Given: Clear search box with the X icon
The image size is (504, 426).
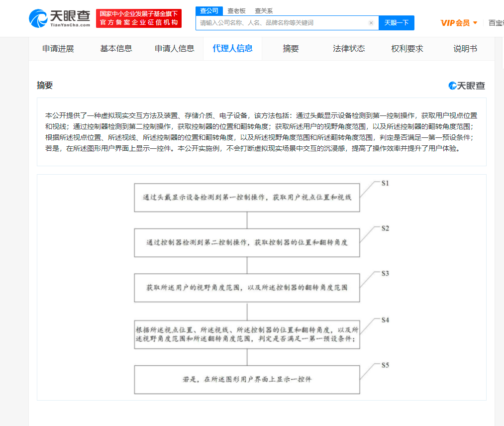Looking at the screenshot, I should point(371,23).
